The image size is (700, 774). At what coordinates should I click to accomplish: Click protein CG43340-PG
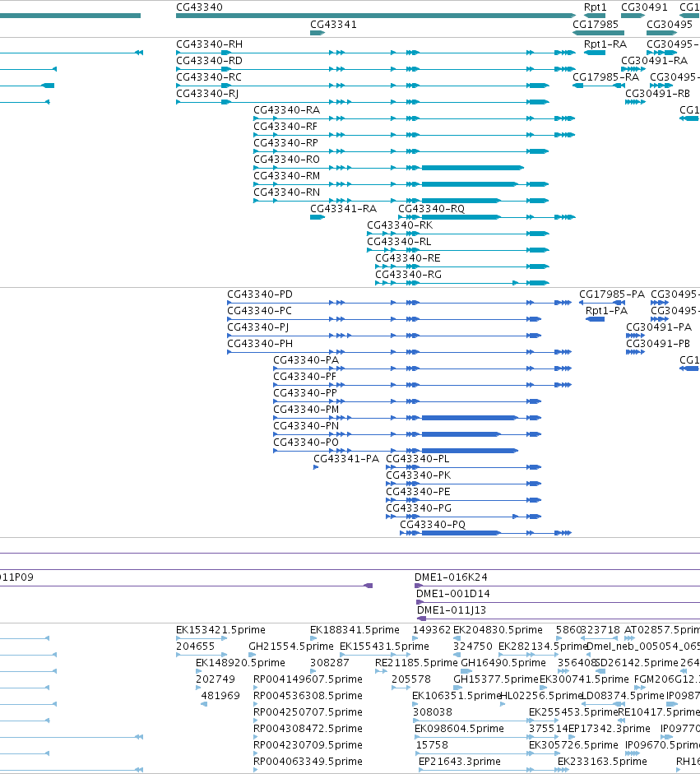[x=419, y=508]
